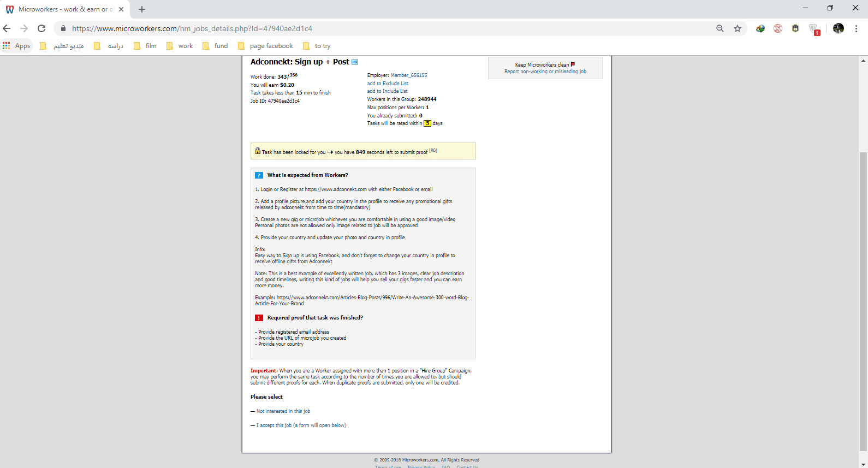The height and width of the screenshot is (468, 868).
Task: Bookmark this page with the star icon
Action: pyautogui.click(x=738, y=28)
